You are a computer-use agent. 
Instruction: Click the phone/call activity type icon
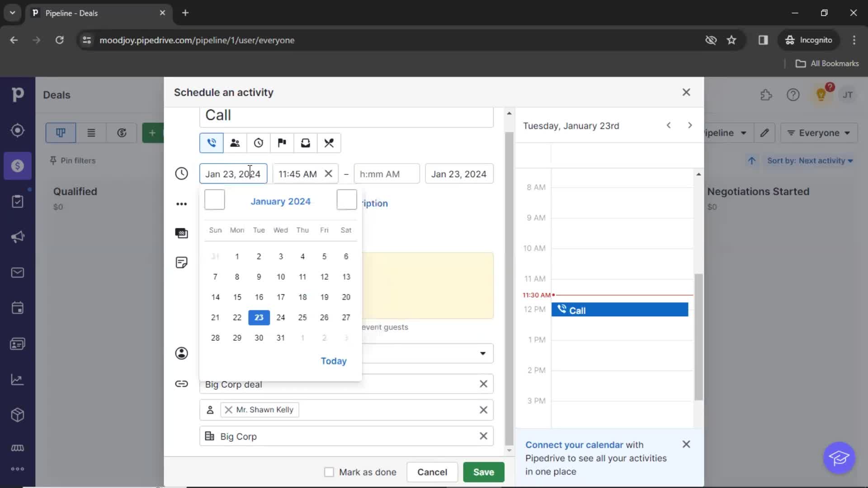[212, 143]
